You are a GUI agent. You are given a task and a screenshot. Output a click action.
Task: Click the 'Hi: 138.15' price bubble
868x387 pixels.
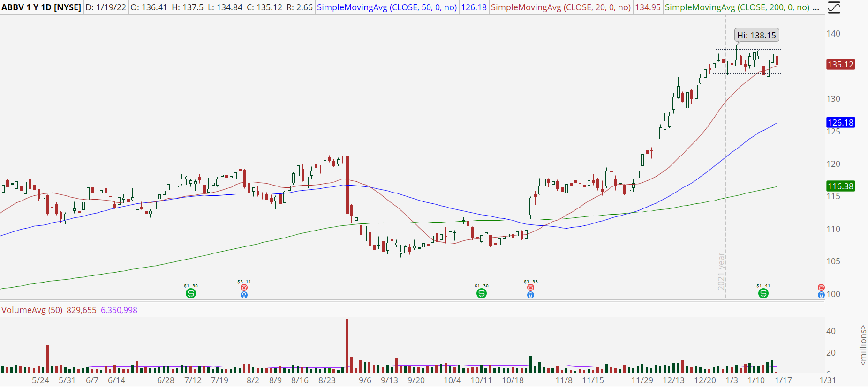pyautogui.click(x=756, y=35)
